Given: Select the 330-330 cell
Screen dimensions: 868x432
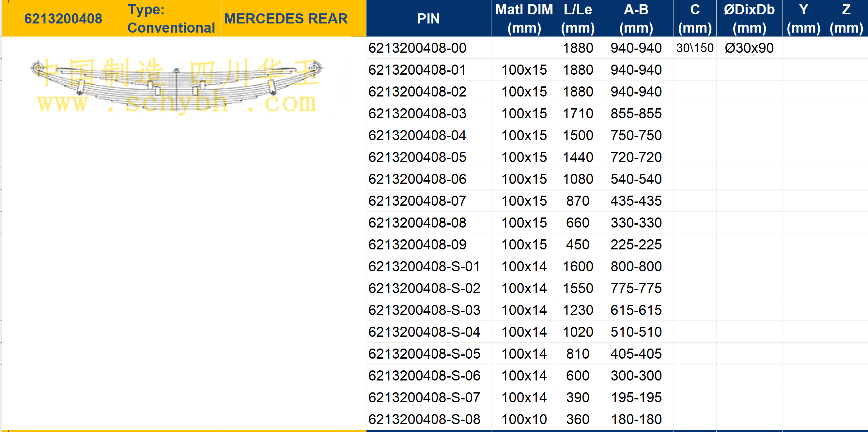Looking at the screenshot, I should pos(636,223).
